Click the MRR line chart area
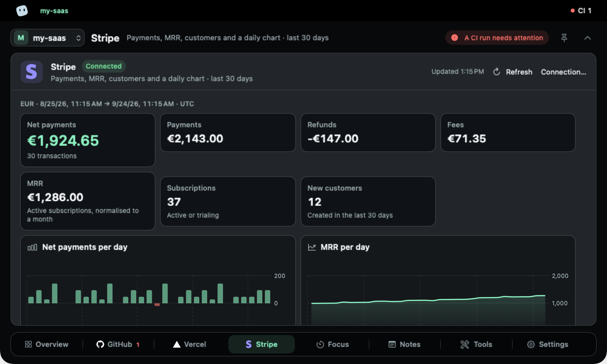Viewport: 607px width, 364px height. pos(428,310)
